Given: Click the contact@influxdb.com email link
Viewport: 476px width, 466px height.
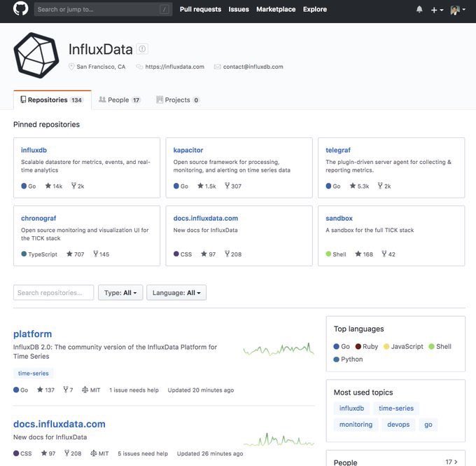Looking at the screenshot, I should (253, 67).
